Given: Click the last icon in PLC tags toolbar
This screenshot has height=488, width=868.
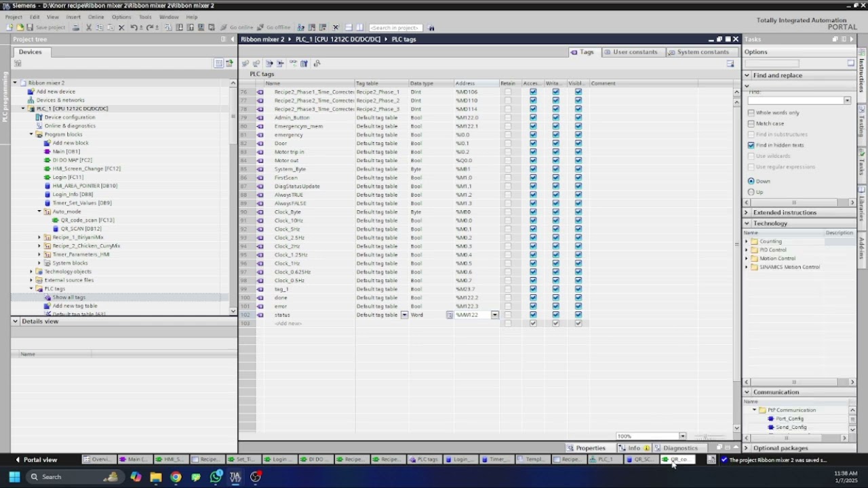Looking at the screenshot, I should tap(317, 63).
